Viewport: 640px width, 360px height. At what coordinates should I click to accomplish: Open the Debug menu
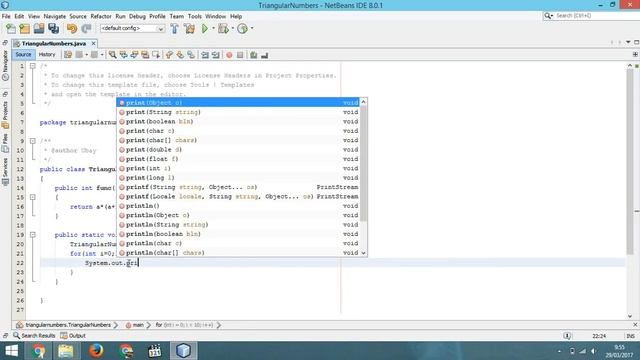pos(137,16)
